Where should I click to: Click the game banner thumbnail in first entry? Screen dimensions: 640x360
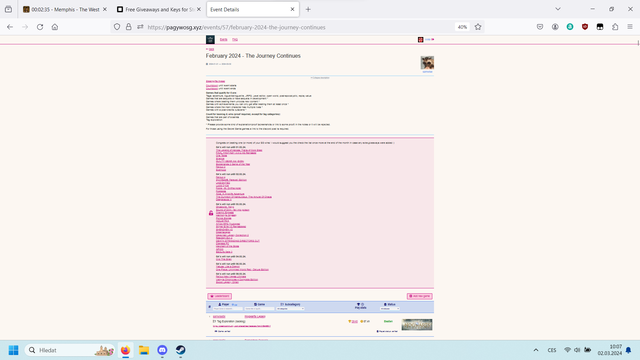(417, 324)
